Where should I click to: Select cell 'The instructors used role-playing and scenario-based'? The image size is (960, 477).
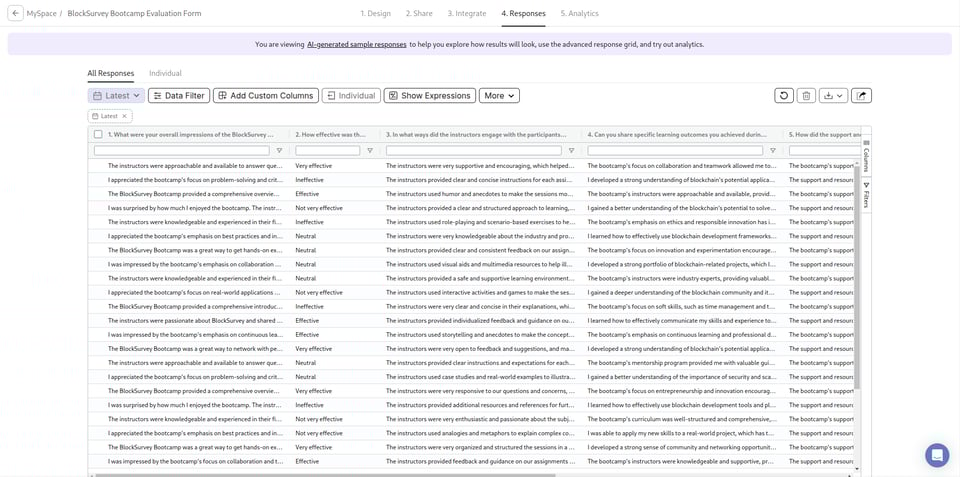pyautogui.click(x=481, y=222)
